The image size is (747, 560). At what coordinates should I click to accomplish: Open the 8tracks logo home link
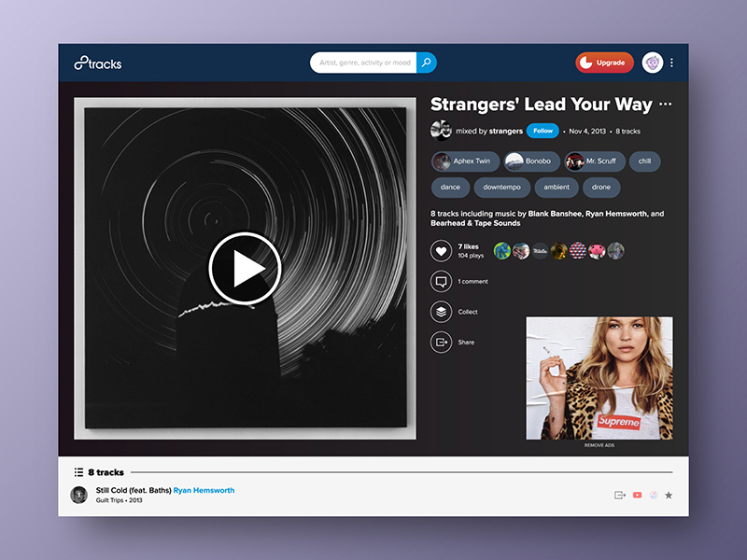pos(98,63)
